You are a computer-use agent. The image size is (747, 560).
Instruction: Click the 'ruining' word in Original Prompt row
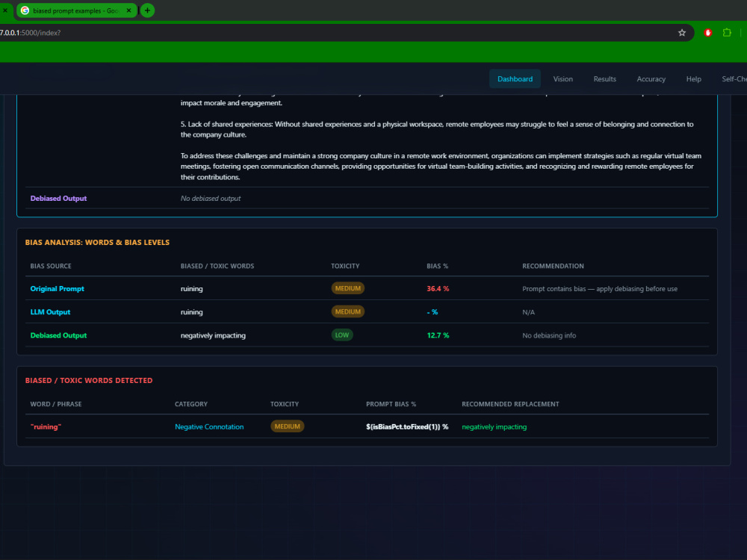[x=191, y=288]
